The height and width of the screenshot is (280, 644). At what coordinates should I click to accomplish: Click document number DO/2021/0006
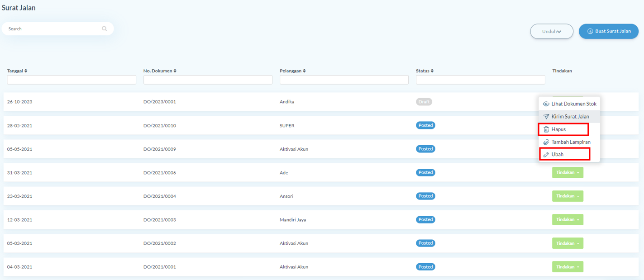[x=160, y=173]
